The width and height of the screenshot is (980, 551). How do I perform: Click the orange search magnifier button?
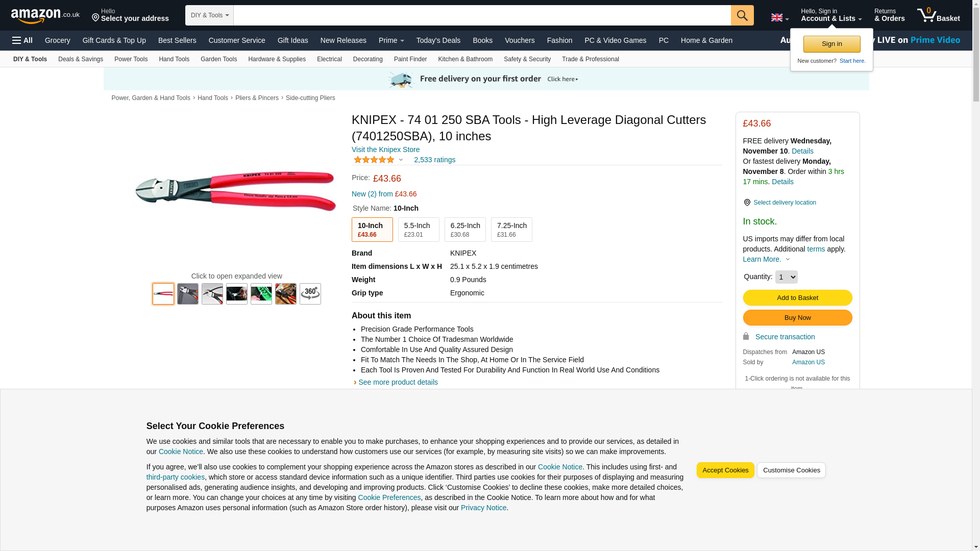742,15
